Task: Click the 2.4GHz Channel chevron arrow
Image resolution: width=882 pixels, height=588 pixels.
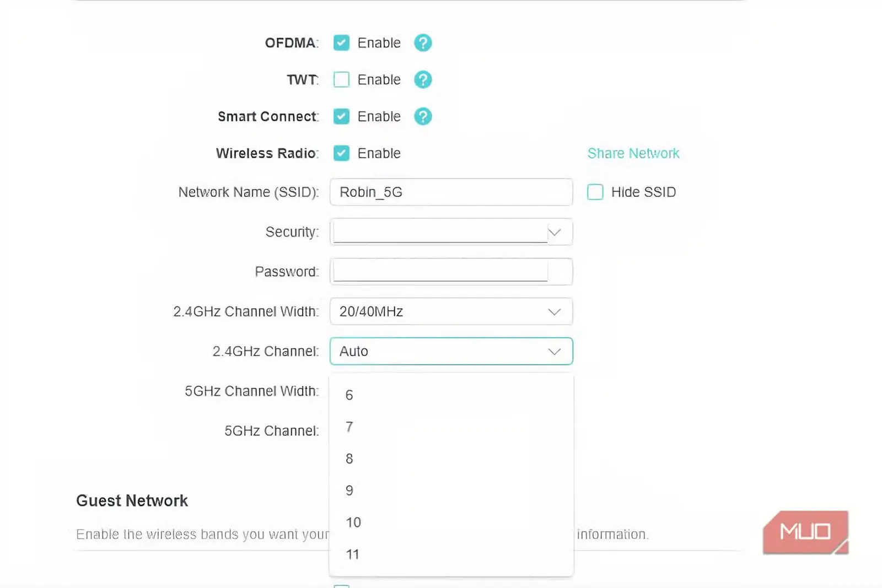Action: coord(555,352)
